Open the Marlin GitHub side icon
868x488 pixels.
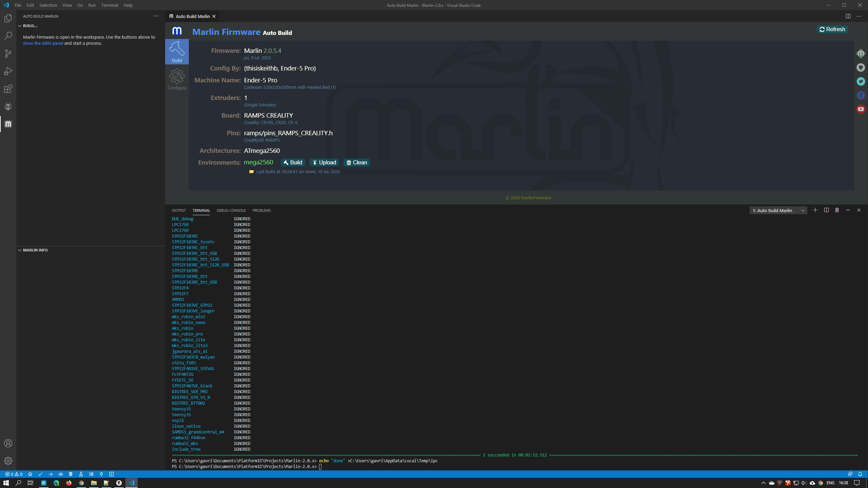pos(861,67)
